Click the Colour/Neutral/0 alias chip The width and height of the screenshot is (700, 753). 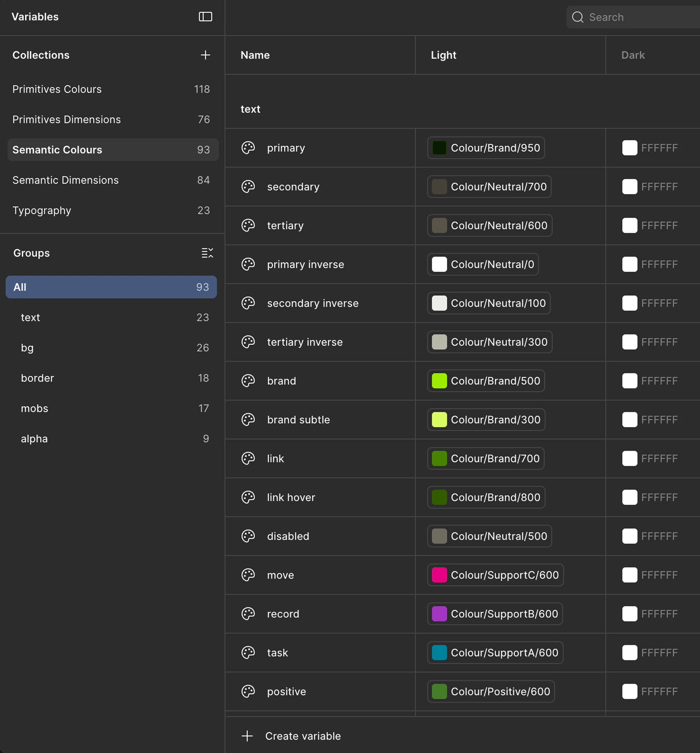(x=483, y=264)
